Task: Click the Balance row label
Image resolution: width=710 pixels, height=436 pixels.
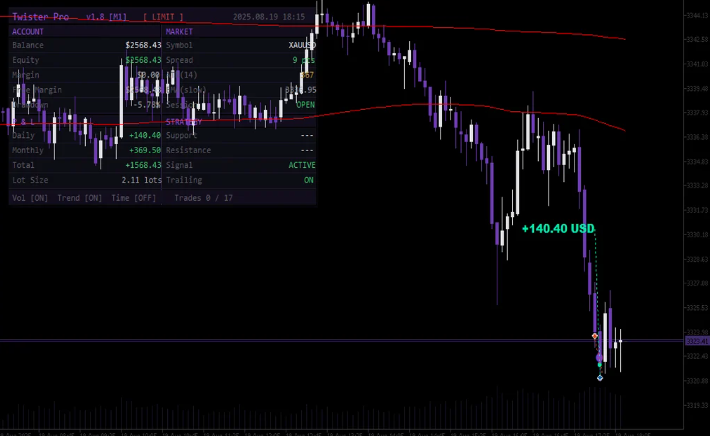Action: point(28,45)
